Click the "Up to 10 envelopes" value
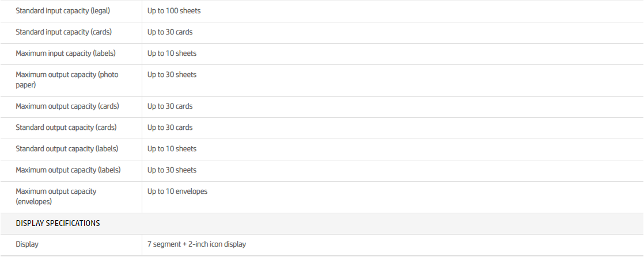Screen dimensions: 644x257 pos(177,191)
